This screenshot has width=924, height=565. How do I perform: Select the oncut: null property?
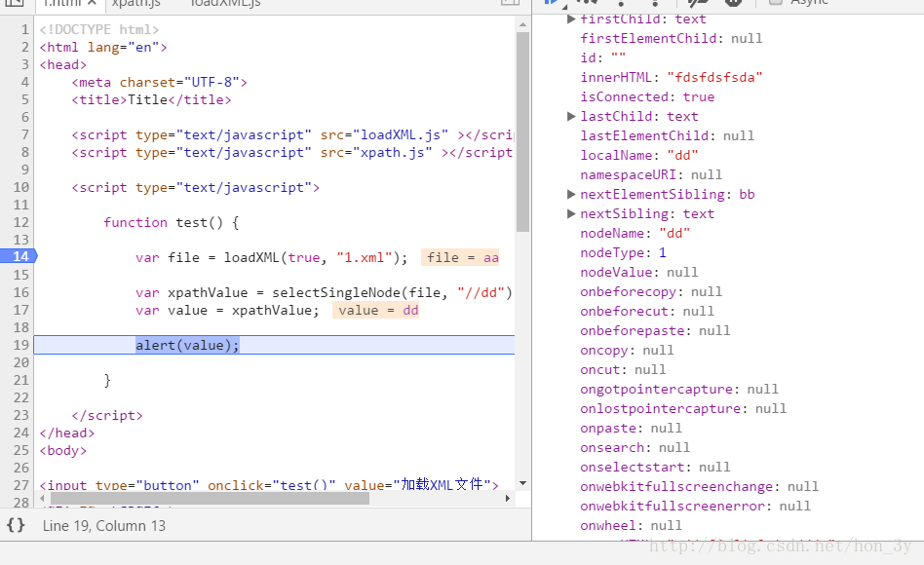[623, 369]
